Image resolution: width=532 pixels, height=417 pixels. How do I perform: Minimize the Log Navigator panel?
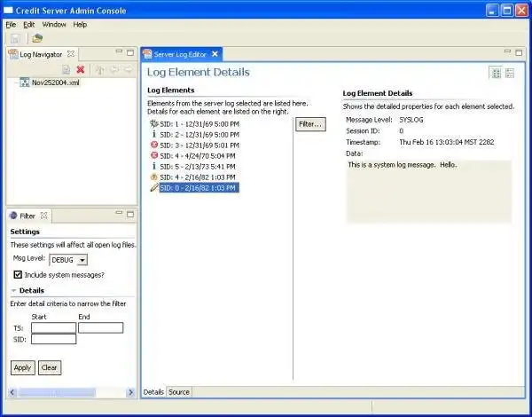[x=119, y=51]
